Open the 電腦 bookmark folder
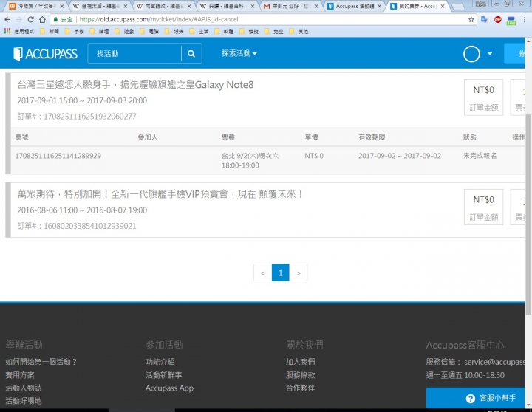Viewport: 532px width, 412px height. pos(149,31)
